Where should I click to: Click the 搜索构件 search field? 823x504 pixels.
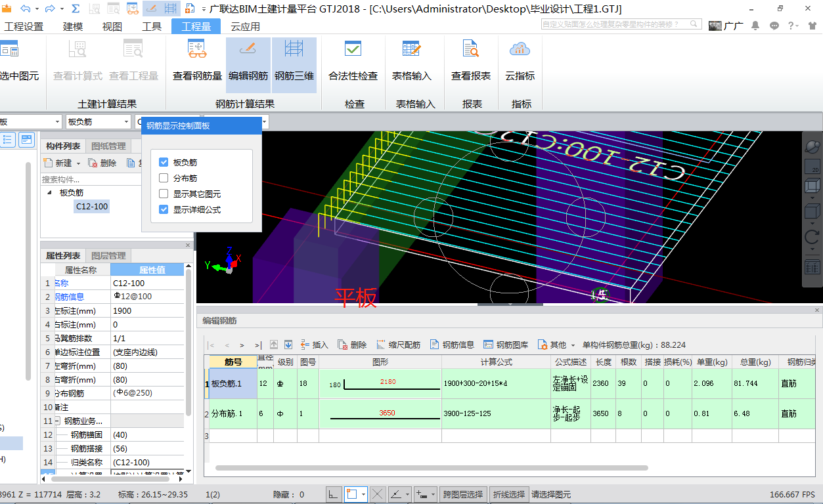[x=89, y=179]
